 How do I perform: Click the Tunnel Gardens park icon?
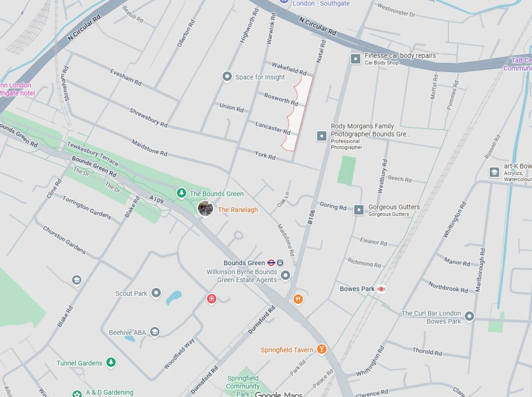tap(111, 363)
